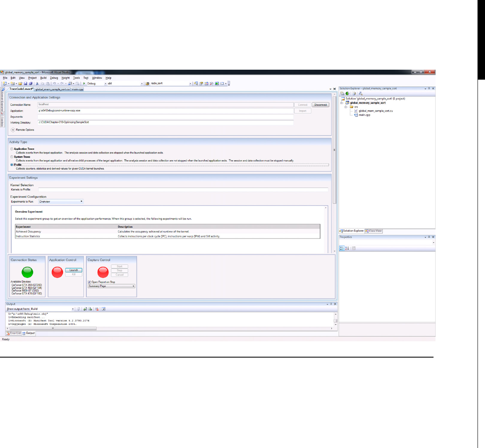Toggle Word Wrap icon in Output toolbar
Viewport: 485px width, 448px height.
104,309
